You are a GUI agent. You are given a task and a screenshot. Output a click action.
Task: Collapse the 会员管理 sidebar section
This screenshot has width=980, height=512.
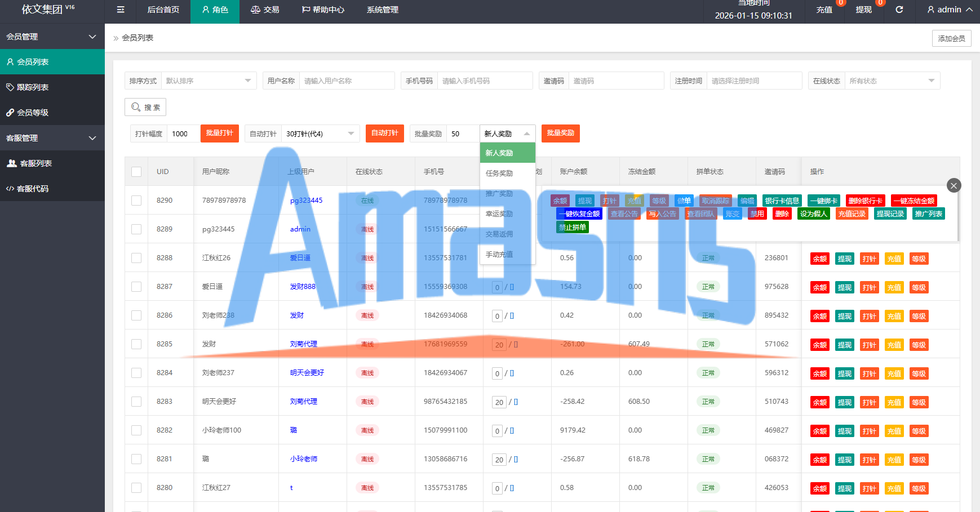point(52,37)
